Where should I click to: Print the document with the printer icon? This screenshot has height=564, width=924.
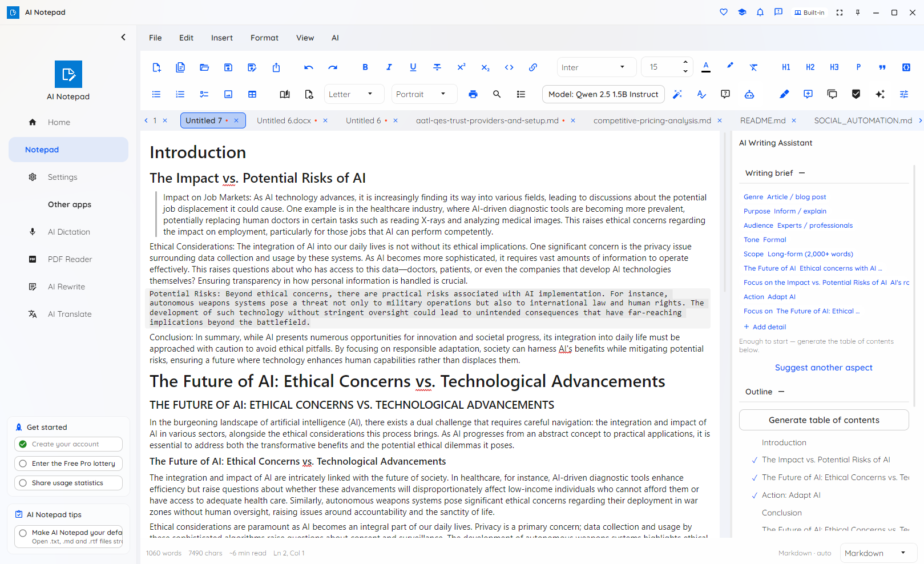(473, 94)
